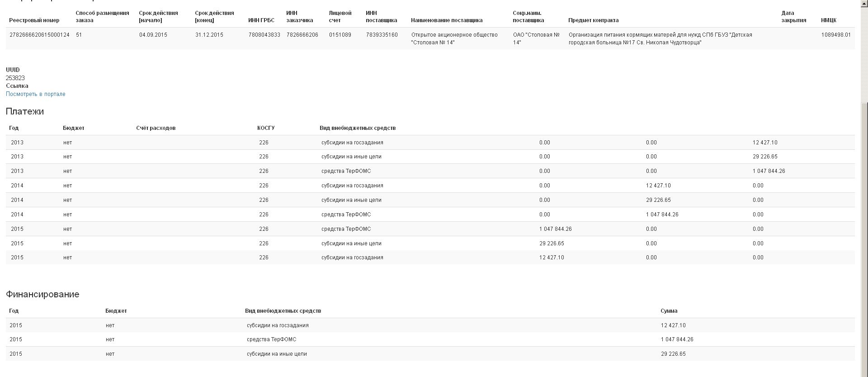Select 12 427.10 in Платежи 2015 госзадания row
Viewport: 868px width, 377px height.
click(x=552, y=258)
